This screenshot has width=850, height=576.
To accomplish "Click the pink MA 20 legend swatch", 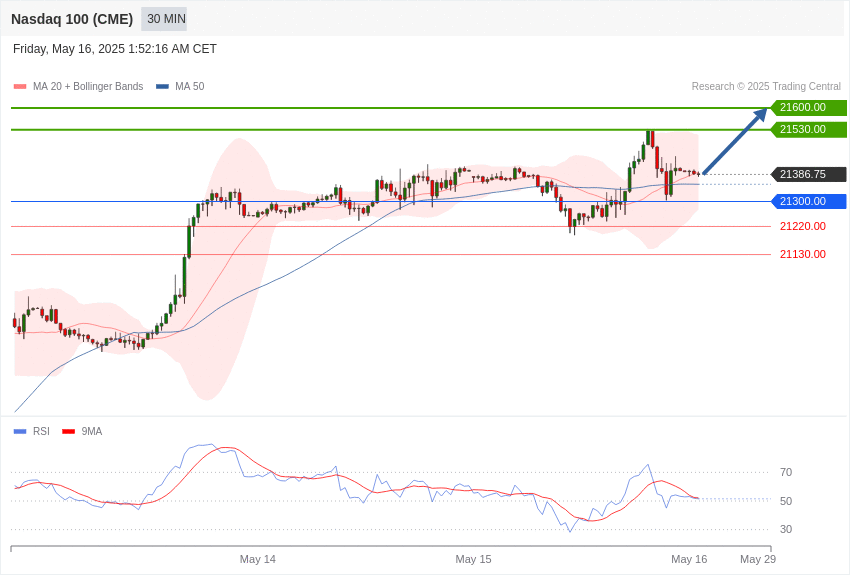I will pos(20,87).
